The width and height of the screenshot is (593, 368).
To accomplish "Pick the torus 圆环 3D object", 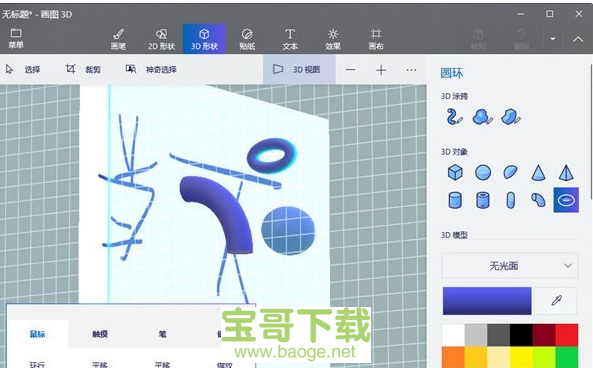I will pos(566,200).
